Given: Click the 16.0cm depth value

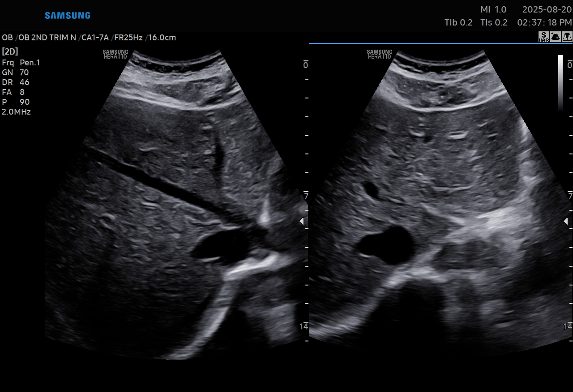Looking at the screenshot, I should click(x=162, y=38).
